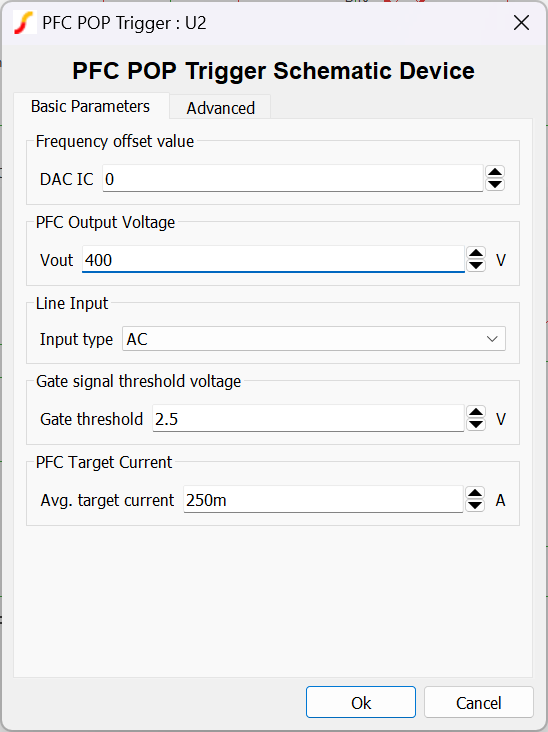Increment Vout using the up spinner arrow
The image size is (548, 732).
click(x=476, y=253)
